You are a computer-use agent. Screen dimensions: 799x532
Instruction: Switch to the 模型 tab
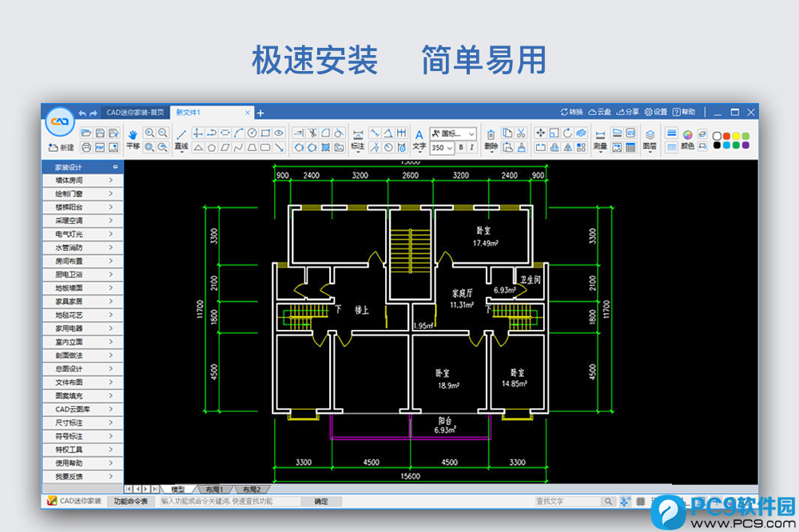(178, 489)
